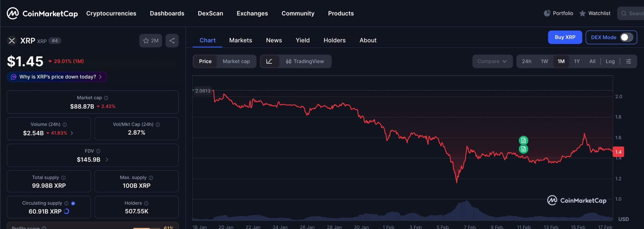Image resolution: width=644 pixels, height=229 pixels.
Task: Click the #4 rank badge
Action: pos(55,41)
